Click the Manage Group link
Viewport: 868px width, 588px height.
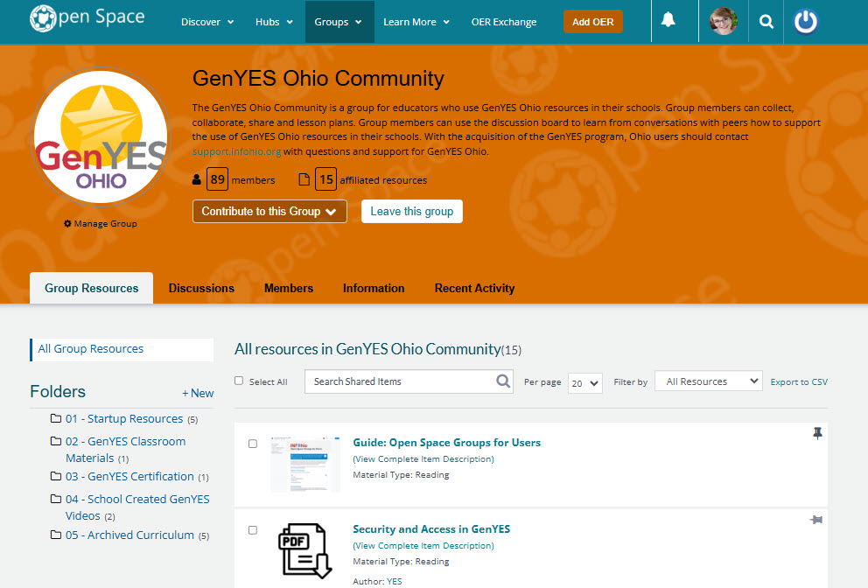point(101,224)
